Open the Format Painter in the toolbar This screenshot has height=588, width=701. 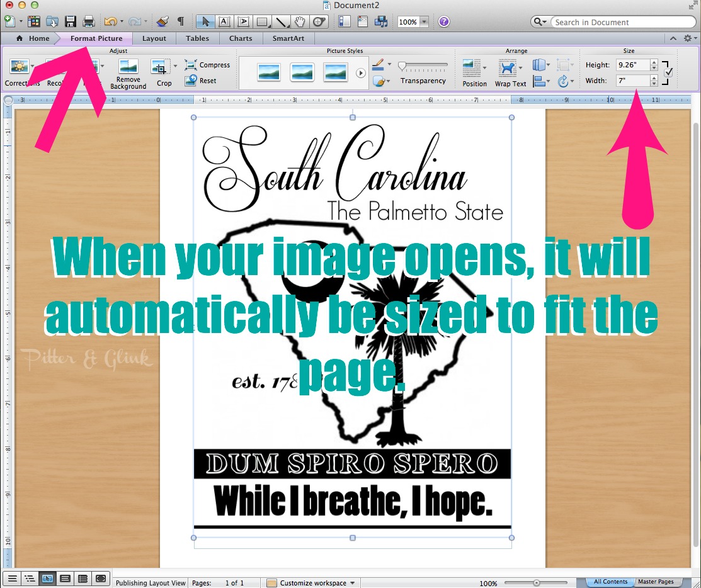(162, 21)
